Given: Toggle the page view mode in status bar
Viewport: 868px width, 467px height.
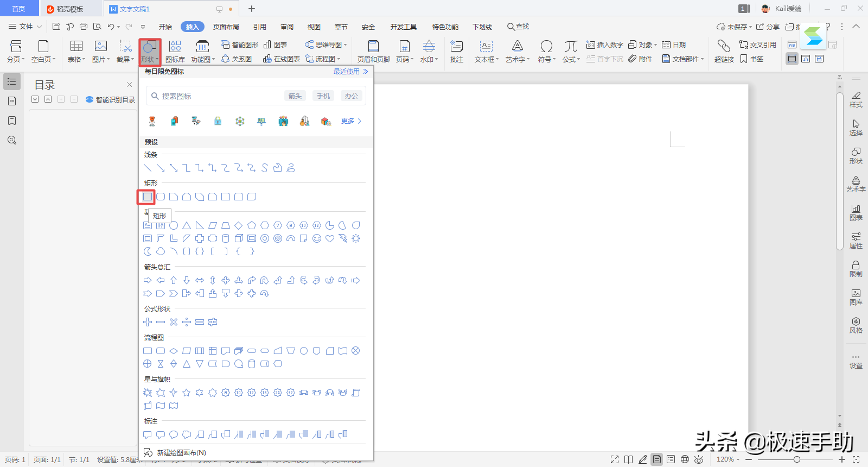Looking at the screenshot, I should click(657, 459).
